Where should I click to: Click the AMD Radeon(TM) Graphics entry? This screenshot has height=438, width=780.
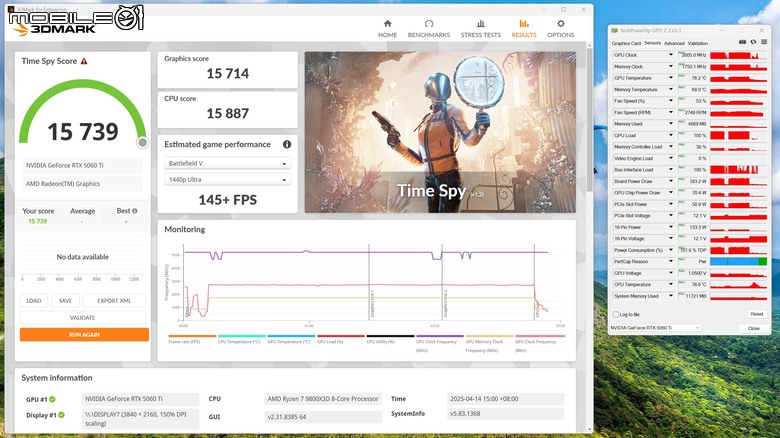coord(82,184)
